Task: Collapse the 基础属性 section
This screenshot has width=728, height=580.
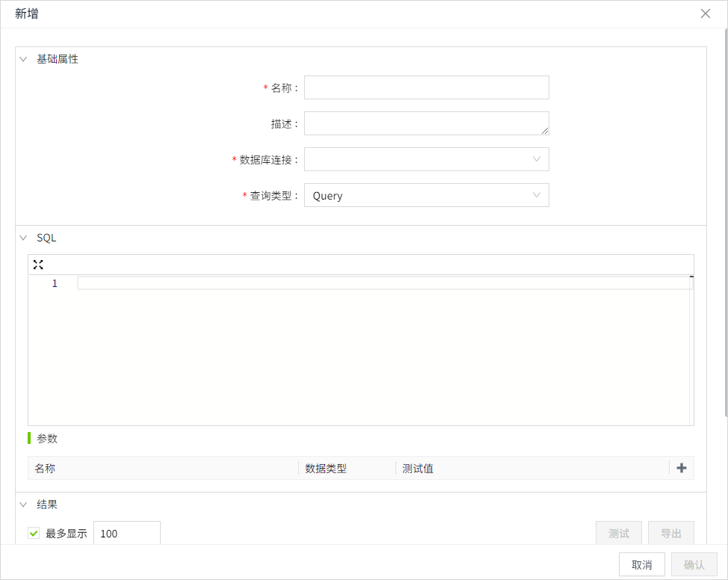Action: [x=23, y=59]
